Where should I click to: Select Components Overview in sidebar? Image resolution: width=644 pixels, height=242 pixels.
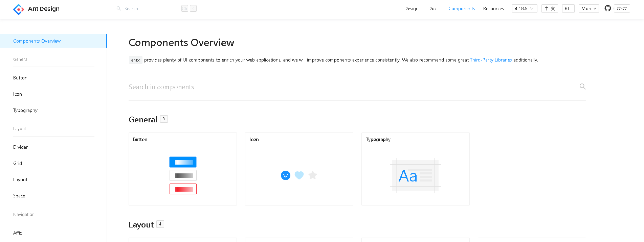[x=53, y=41]
